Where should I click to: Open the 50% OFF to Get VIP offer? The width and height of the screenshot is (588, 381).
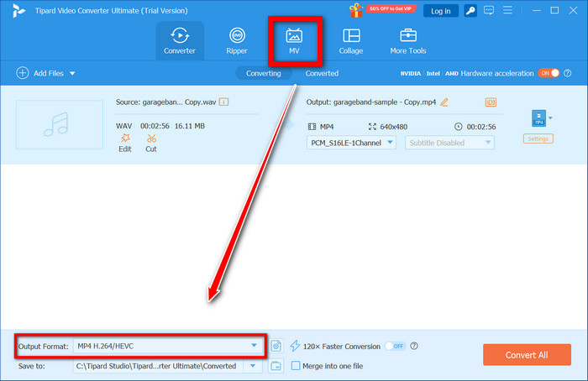[x=390, y=8]
